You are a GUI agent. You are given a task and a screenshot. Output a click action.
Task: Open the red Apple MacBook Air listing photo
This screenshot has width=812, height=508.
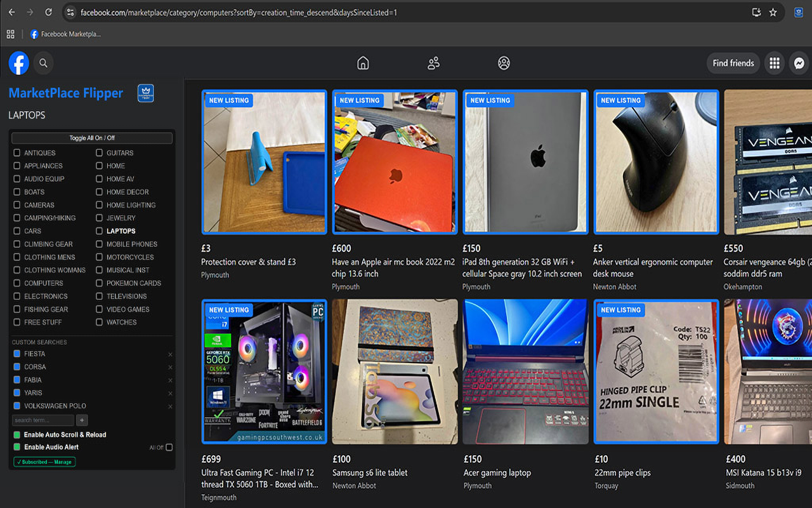[395, 162]
